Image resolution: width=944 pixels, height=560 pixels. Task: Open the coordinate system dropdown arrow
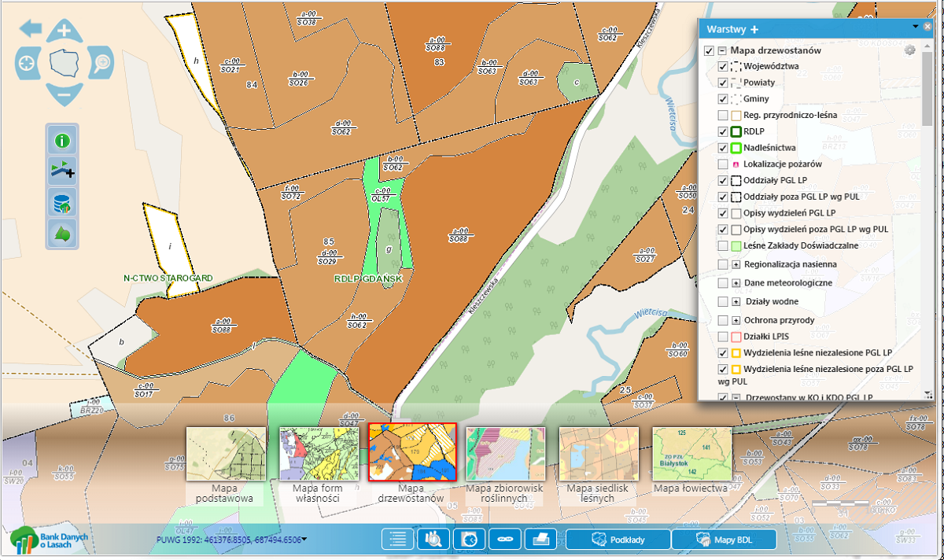click(304, 540)
